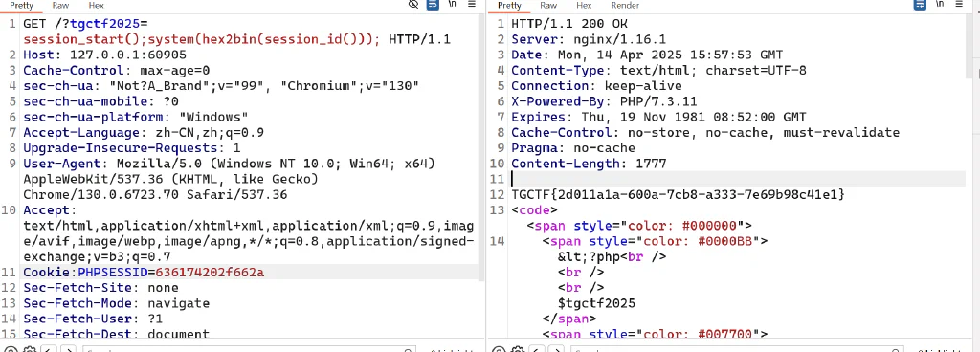Click the Expires: Thu, 19 Nov 1981 header

pos(658,118)
